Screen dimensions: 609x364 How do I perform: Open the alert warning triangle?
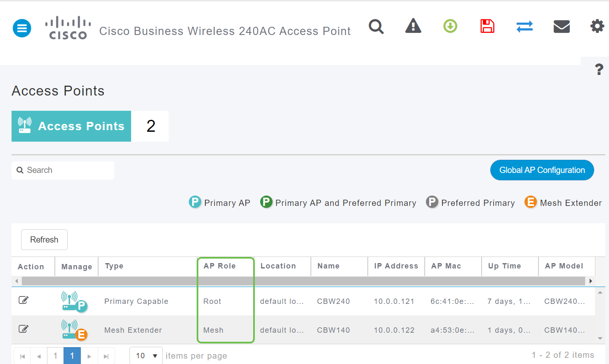[413, 26]
